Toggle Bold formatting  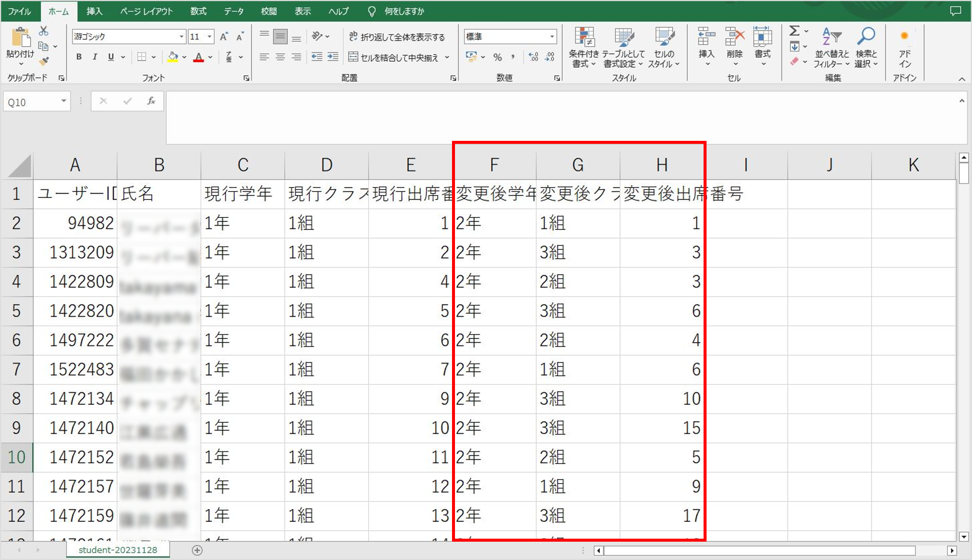(79, 57)
